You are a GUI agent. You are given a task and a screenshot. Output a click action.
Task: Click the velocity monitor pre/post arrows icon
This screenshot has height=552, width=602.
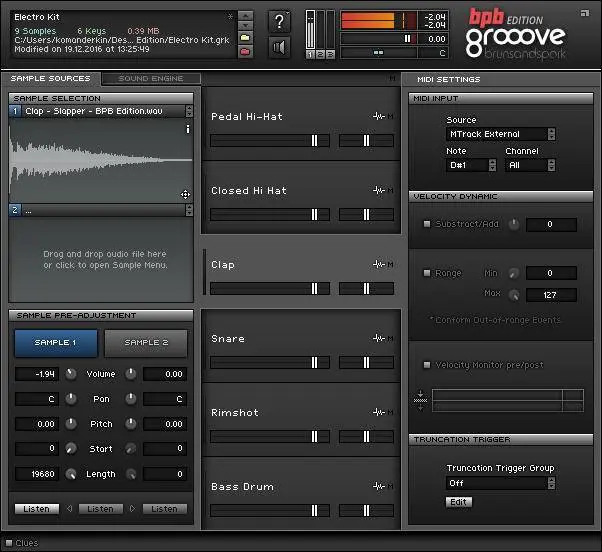(420, 400)
